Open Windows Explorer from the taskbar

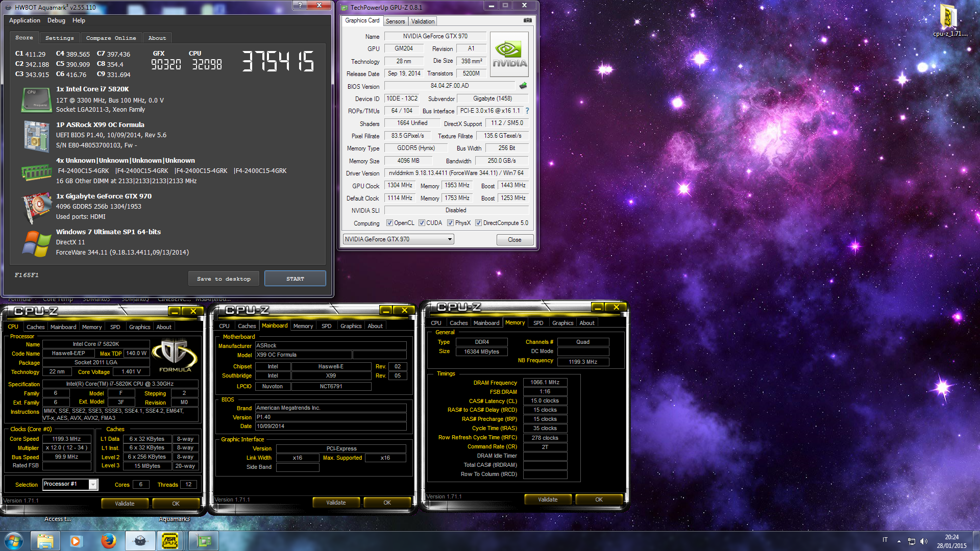tap(45, 541)
